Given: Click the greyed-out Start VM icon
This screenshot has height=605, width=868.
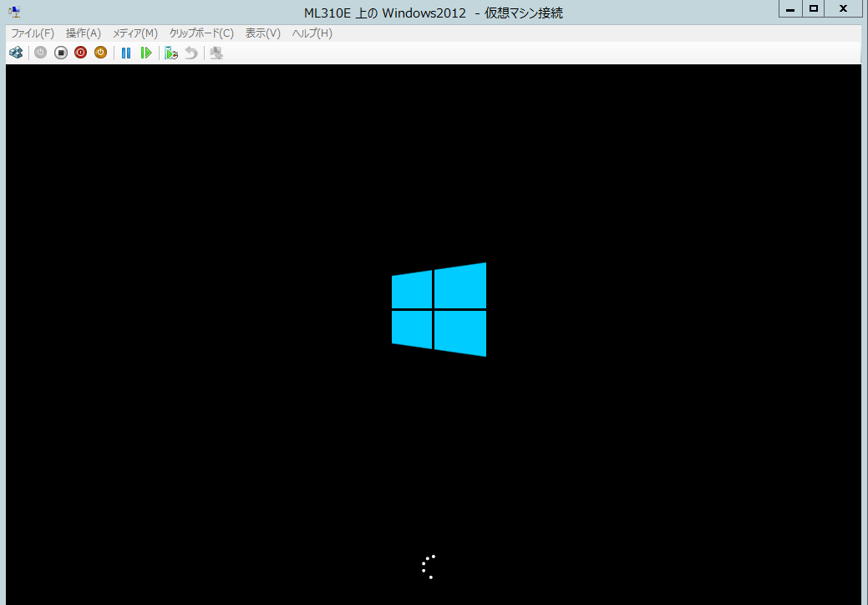Looking at the screenshot, I should (40, 53).
